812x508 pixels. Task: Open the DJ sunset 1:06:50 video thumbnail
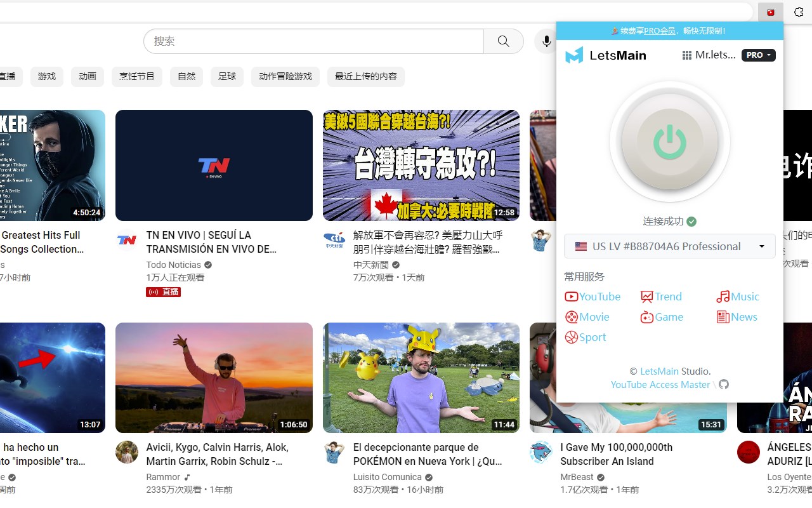coord(214,378)
